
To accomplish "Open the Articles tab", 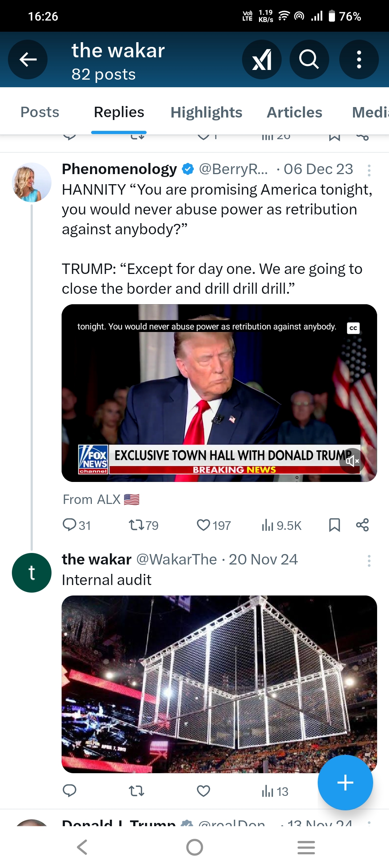I will click(x=294, y=112).
